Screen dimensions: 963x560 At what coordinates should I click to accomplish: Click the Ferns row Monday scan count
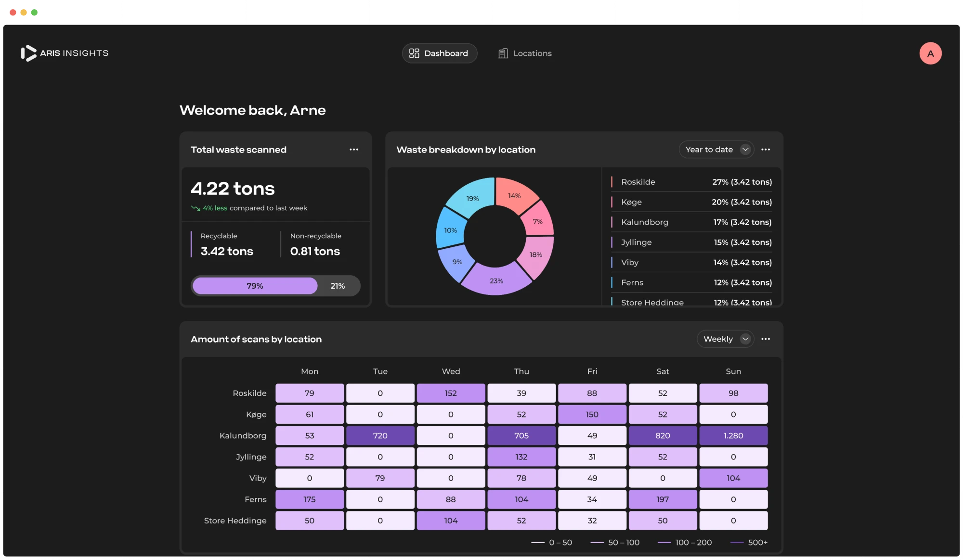[310, 499]
